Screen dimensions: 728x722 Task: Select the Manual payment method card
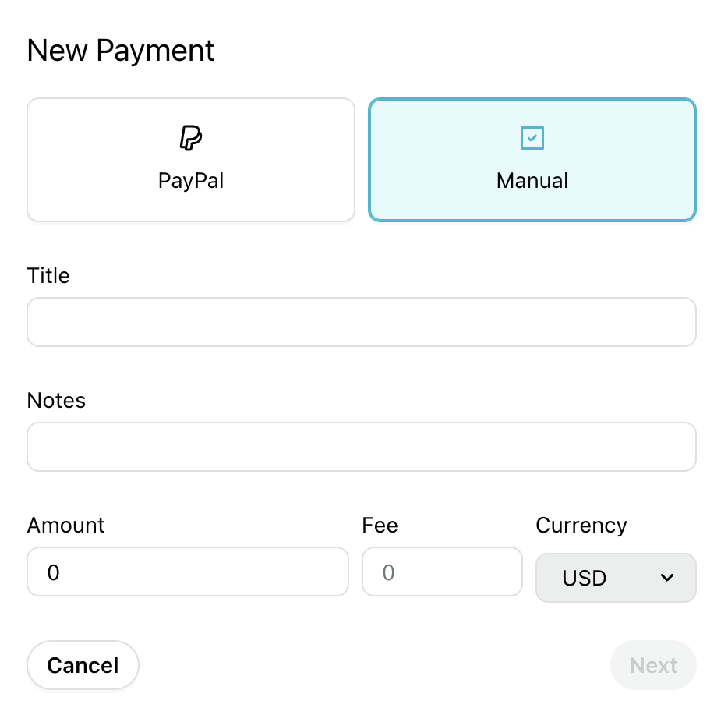pos(532,160)
